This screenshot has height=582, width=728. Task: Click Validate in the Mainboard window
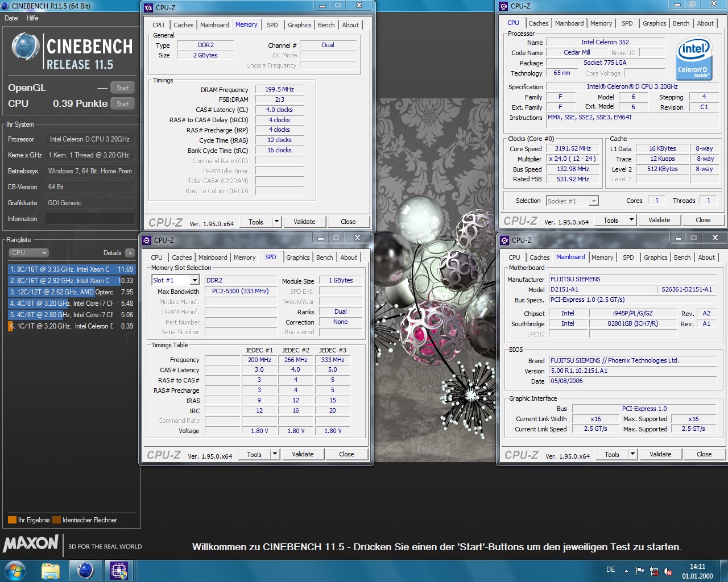pyautogui.click(x=660, y=454)
